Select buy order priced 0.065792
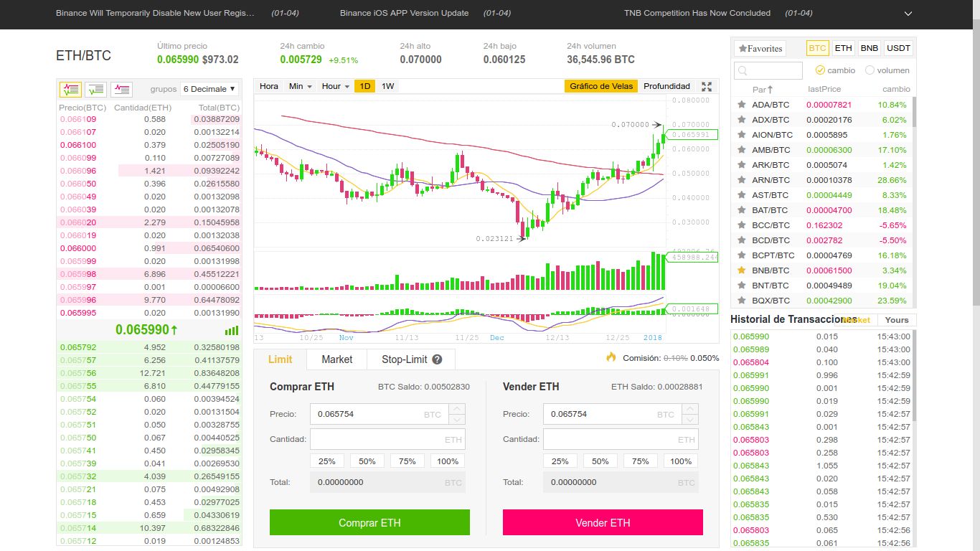Viewport: 980px width, 551px height. click(x=149, y=347)
